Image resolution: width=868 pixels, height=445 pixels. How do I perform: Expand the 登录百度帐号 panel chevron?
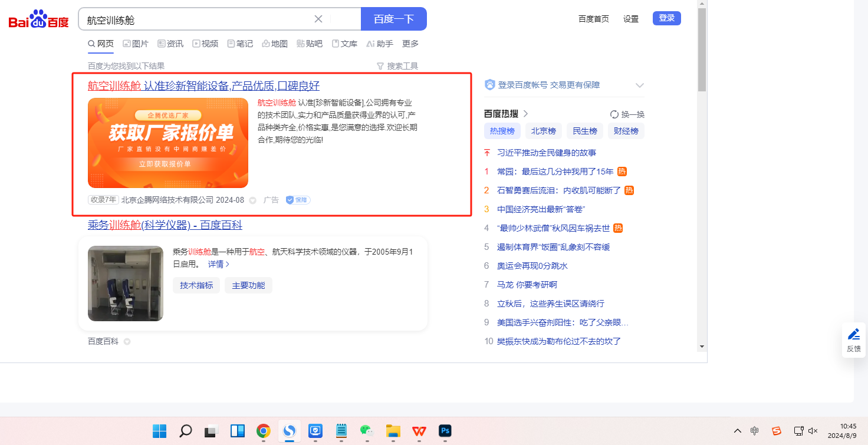coord(639,85)
